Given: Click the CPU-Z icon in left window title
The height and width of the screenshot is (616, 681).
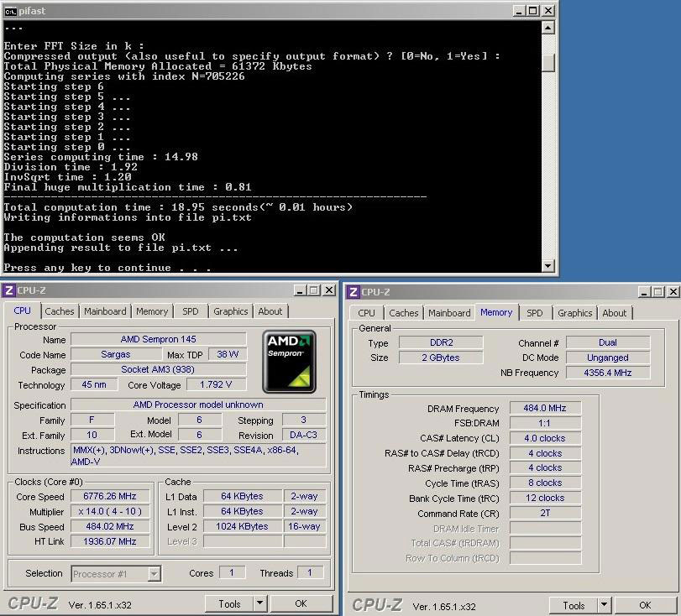Looking at the screenshot, I should click(x=8, y=290).
